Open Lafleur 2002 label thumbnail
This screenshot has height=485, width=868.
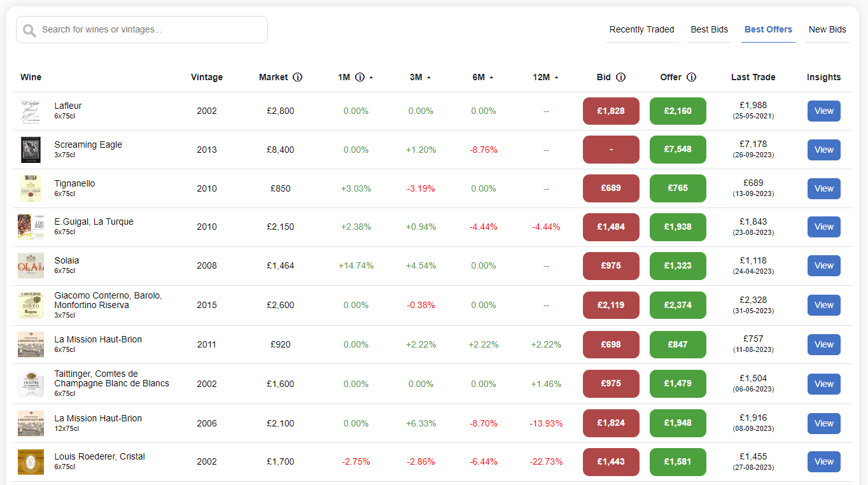[31, 111]
